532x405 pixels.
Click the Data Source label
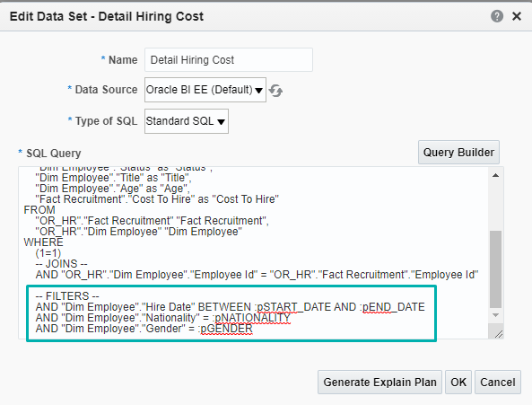pyautogui.click(x=106, y=90)
